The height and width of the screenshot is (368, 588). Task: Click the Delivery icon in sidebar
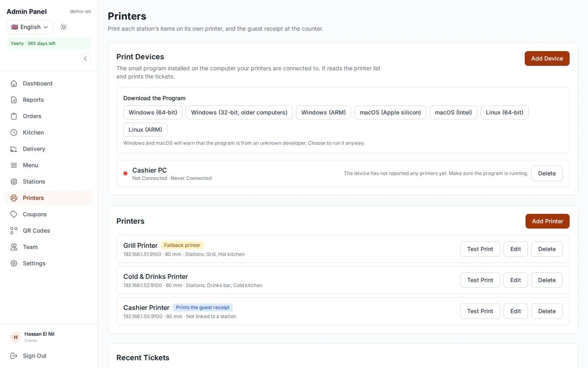pos(14,149)
